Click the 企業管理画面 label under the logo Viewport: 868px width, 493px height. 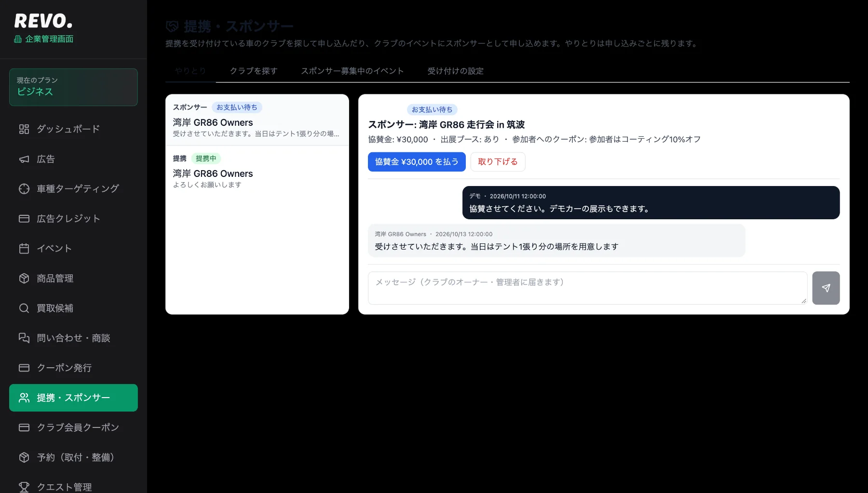click(49, 39)
